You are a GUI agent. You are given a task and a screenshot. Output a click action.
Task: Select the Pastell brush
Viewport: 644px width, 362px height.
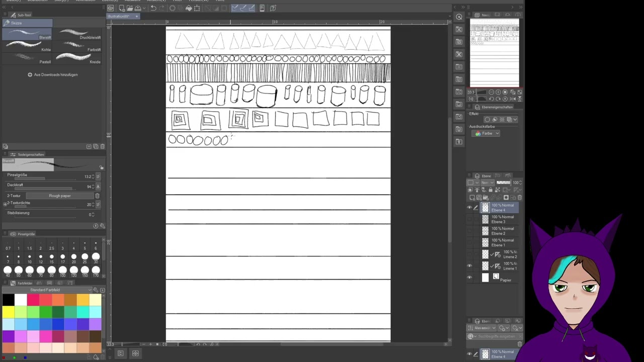click(27, 59)
